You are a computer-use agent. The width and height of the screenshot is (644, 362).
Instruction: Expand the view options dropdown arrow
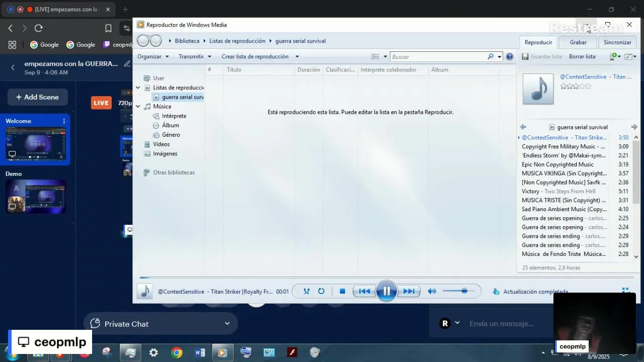click(385, 57)
